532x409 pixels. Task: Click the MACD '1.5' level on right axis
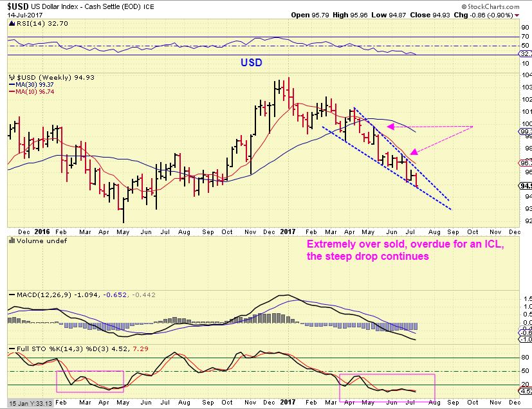(x=527, y=299)
